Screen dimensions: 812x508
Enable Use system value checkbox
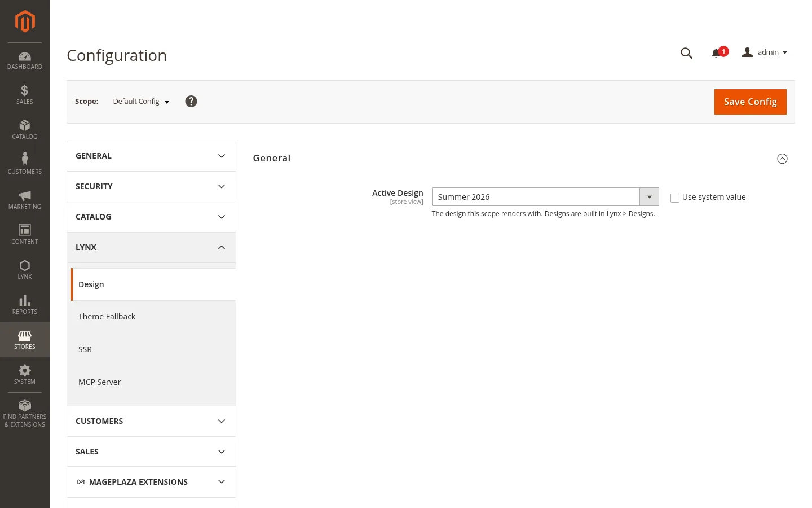(x=675, y=198)
